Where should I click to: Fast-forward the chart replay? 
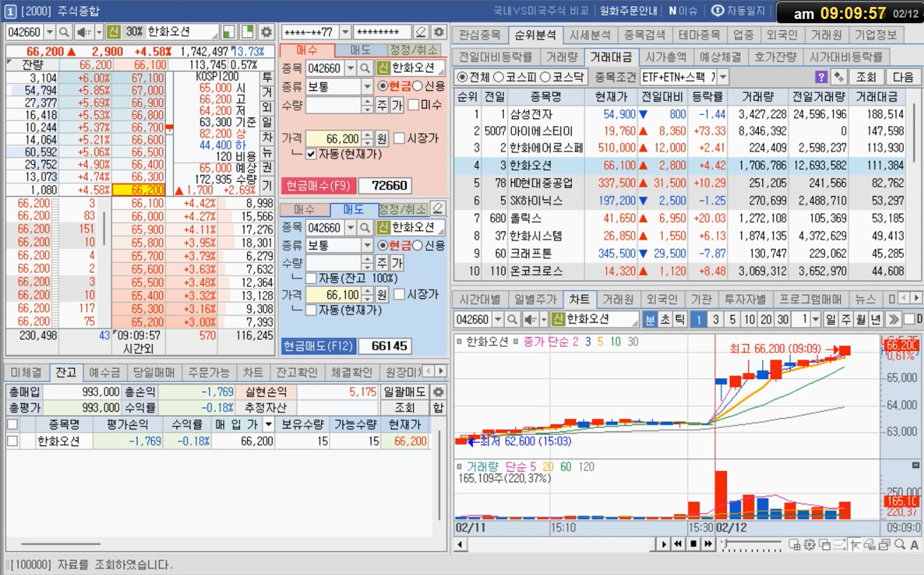click(x=708, y=544)
